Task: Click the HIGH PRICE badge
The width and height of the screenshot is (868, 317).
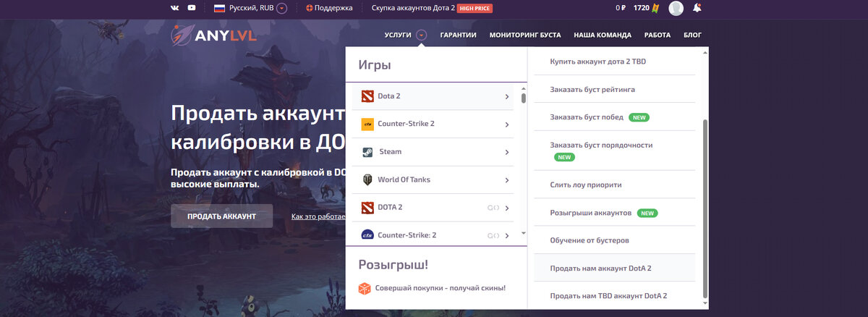Action: tap(475, 8)
